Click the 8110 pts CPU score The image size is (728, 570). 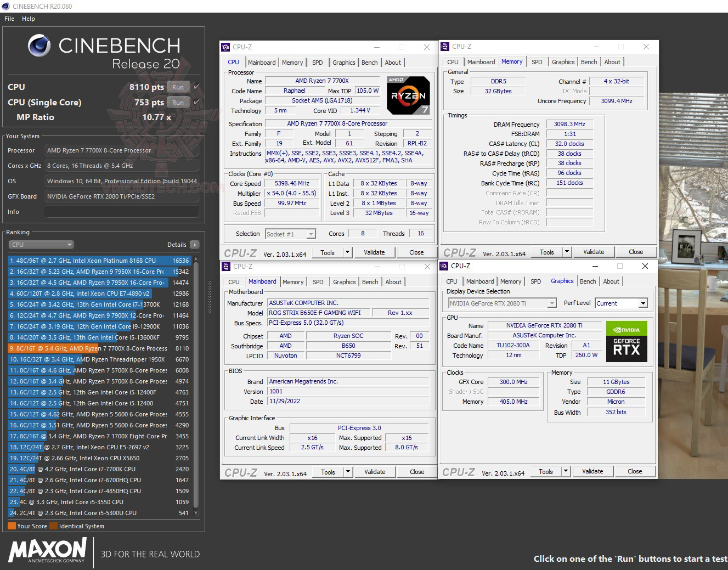146,87
